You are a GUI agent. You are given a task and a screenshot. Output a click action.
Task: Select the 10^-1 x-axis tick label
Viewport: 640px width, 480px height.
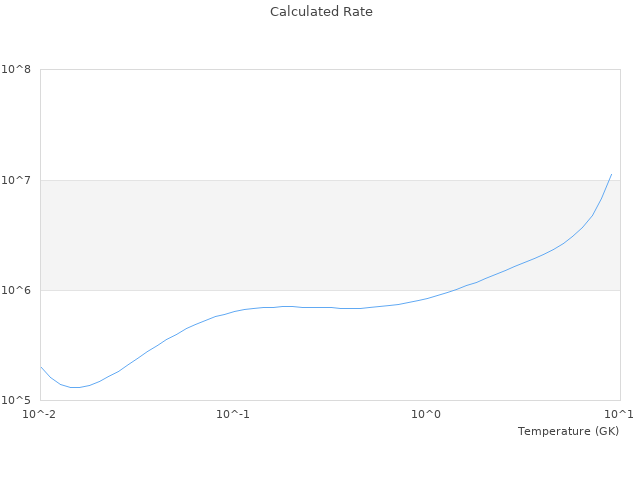tap(232, 414)
